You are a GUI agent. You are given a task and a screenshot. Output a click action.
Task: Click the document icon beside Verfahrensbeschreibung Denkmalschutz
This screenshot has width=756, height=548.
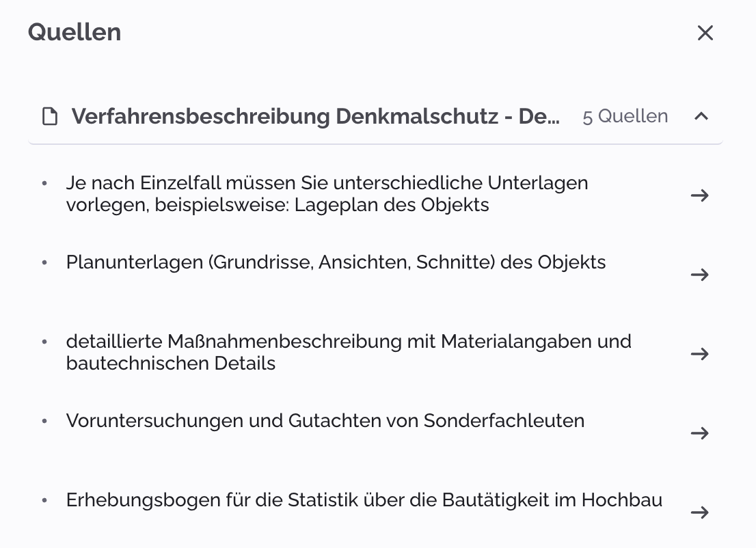coord(49,116)
